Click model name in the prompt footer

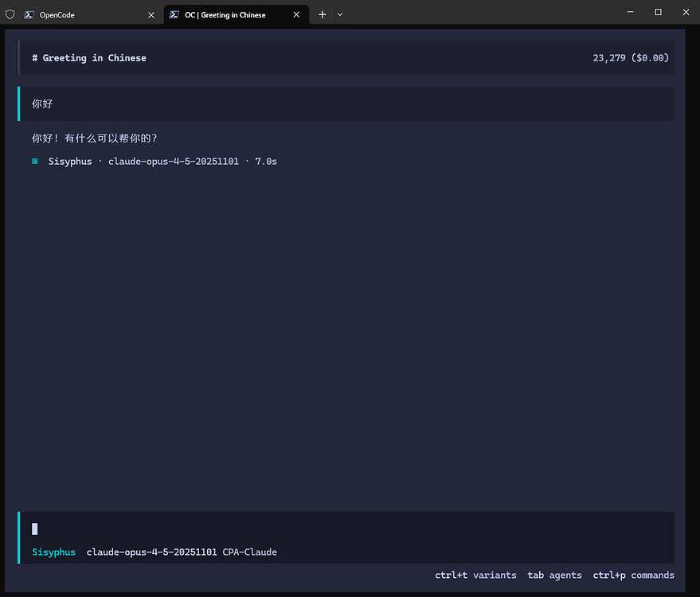coord(152,552)
